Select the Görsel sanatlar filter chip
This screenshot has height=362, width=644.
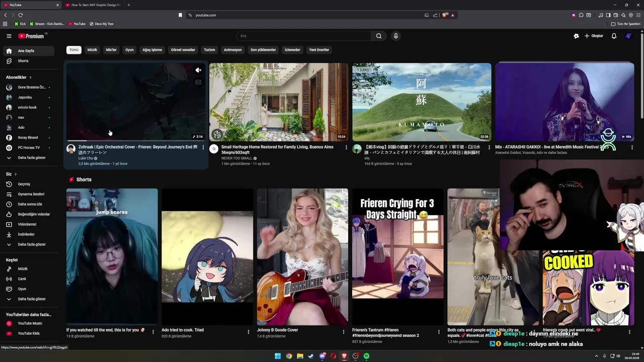[183, 50]
